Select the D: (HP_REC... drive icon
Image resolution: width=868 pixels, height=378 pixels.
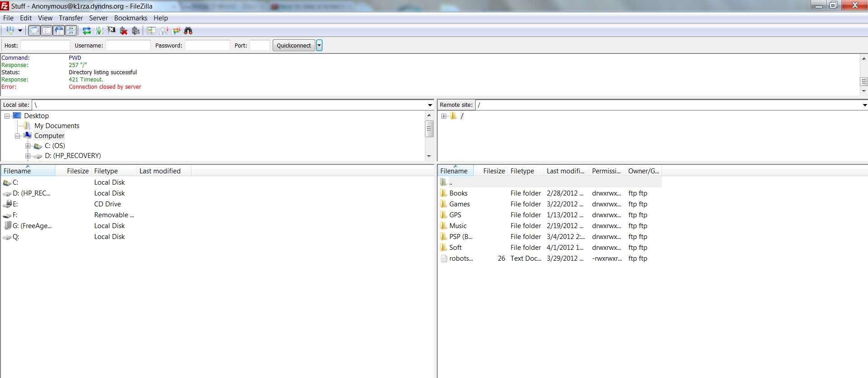pyautogui.click(x=7, y=193)
